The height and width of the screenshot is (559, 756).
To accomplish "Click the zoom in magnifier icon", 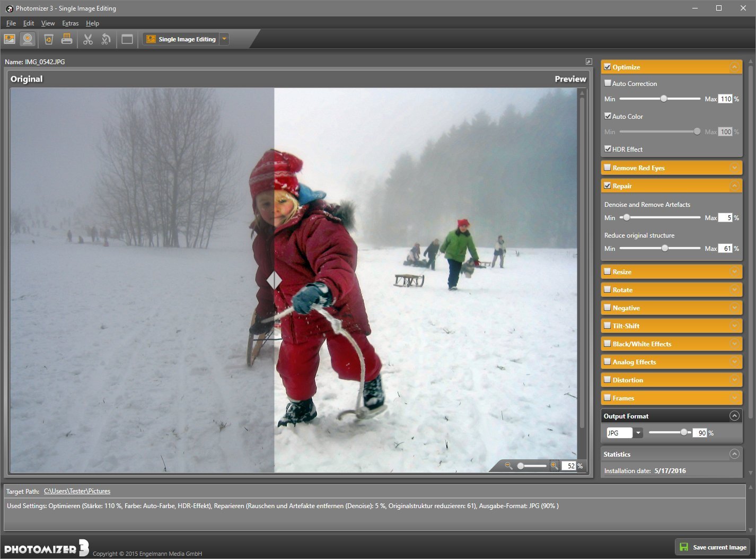I will [x=554, y=466].
